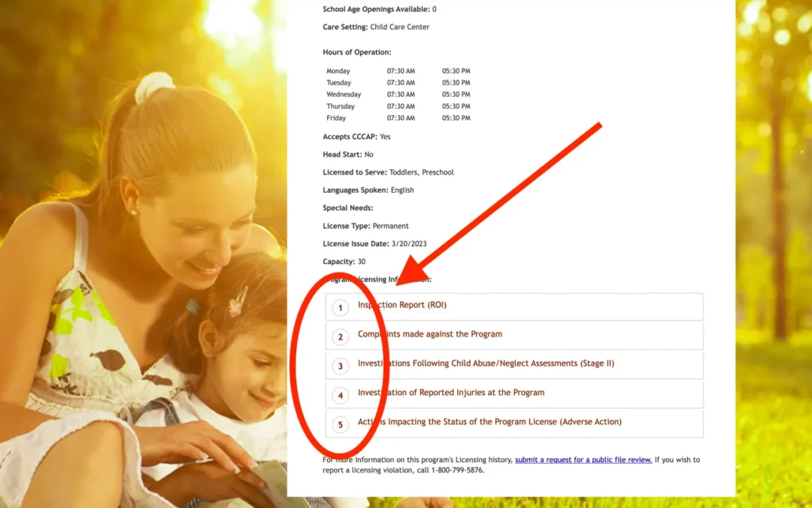Click the Accepts CCCAP: Yes line

point(356,137)
